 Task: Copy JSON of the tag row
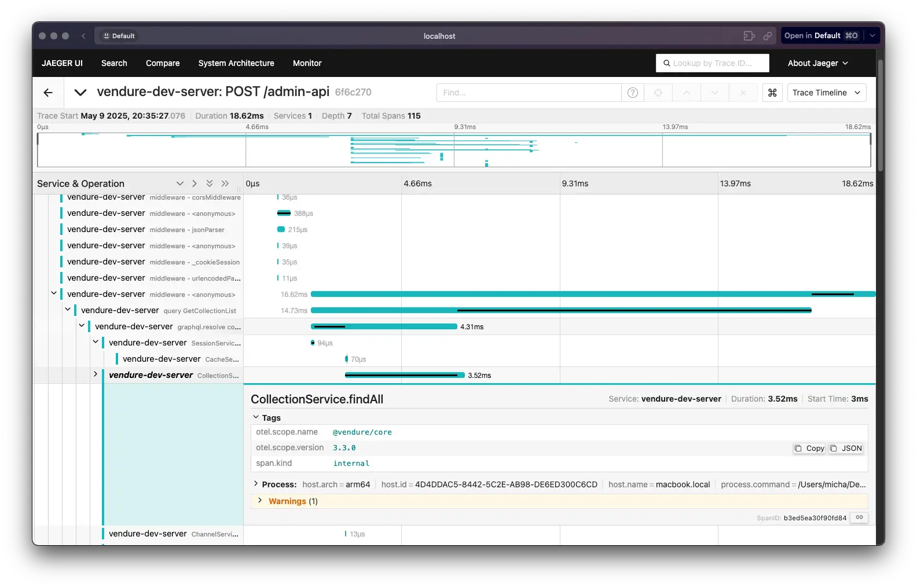coord(846,449)
